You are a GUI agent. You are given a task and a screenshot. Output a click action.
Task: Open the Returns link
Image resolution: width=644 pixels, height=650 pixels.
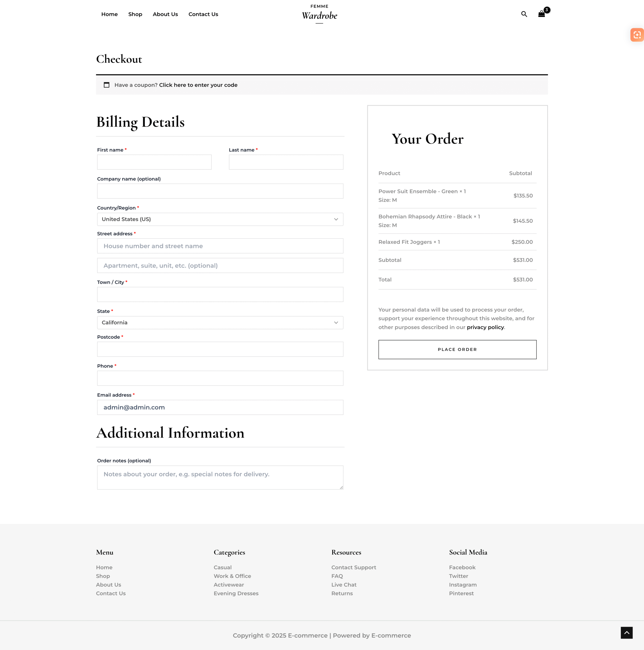(x=342, y=594)
